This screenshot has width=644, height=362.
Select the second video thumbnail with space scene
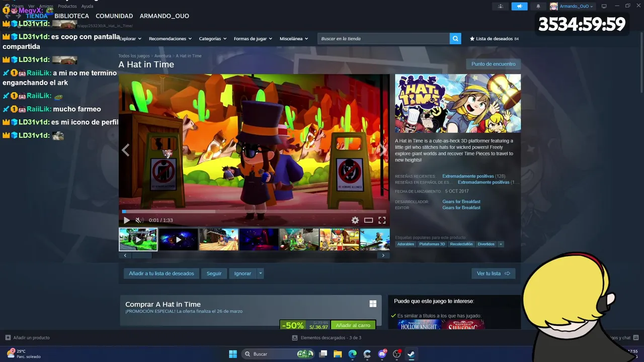pos(179,239)
